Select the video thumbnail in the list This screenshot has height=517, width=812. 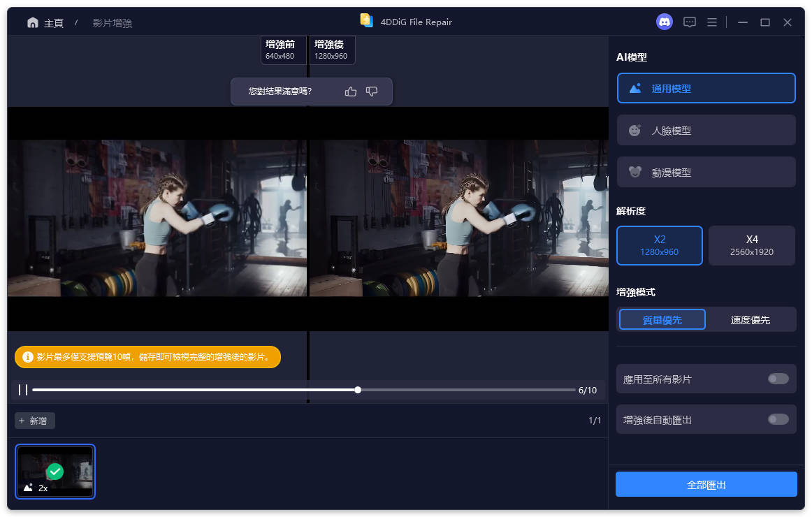pyautogui.click(x=55, y=472)
